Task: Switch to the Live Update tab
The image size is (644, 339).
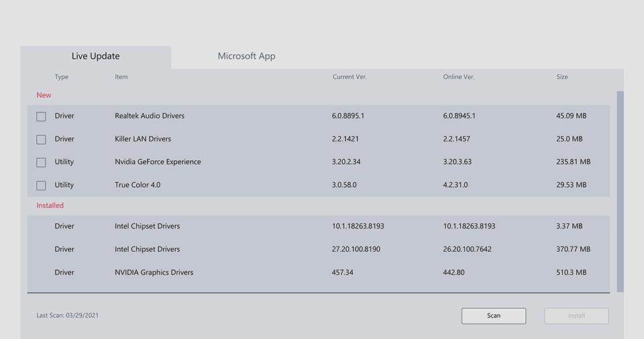Action: tap(95, 56)
